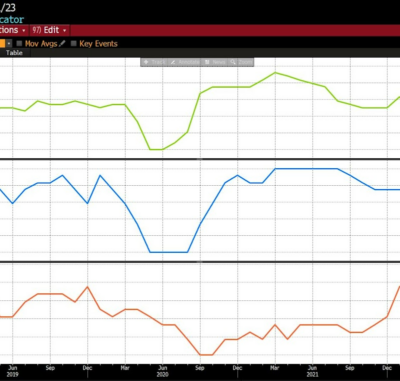
Task: Open the 97) Edit dropdown
Action: pyautogui.click(x=50, y=30)
